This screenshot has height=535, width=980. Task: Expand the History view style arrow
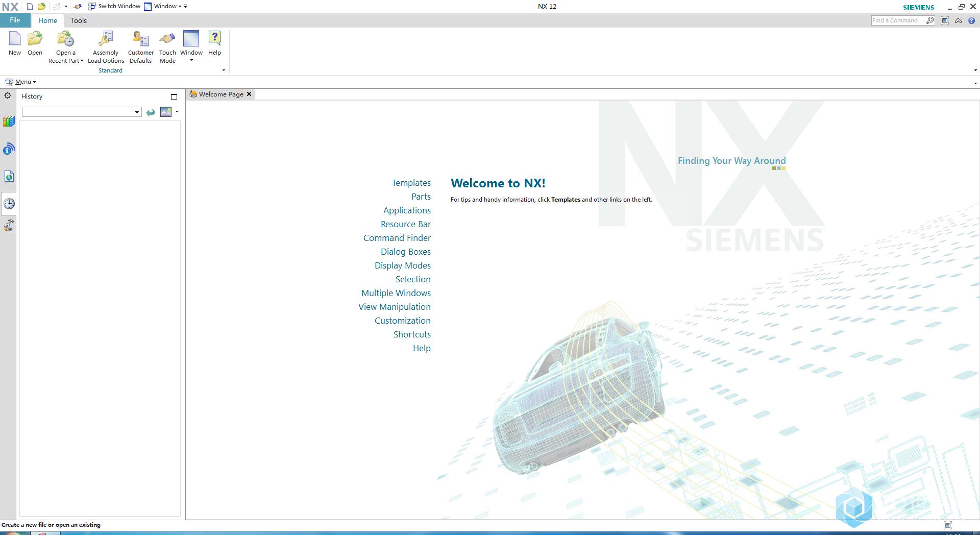tap(177, 111)
